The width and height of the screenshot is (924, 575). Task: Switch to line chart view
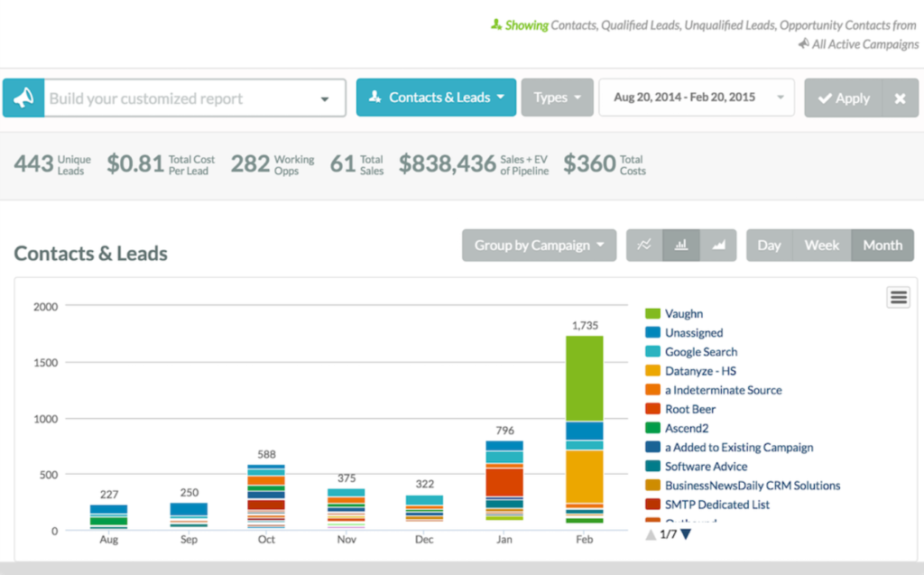click(x=644, y=246)
